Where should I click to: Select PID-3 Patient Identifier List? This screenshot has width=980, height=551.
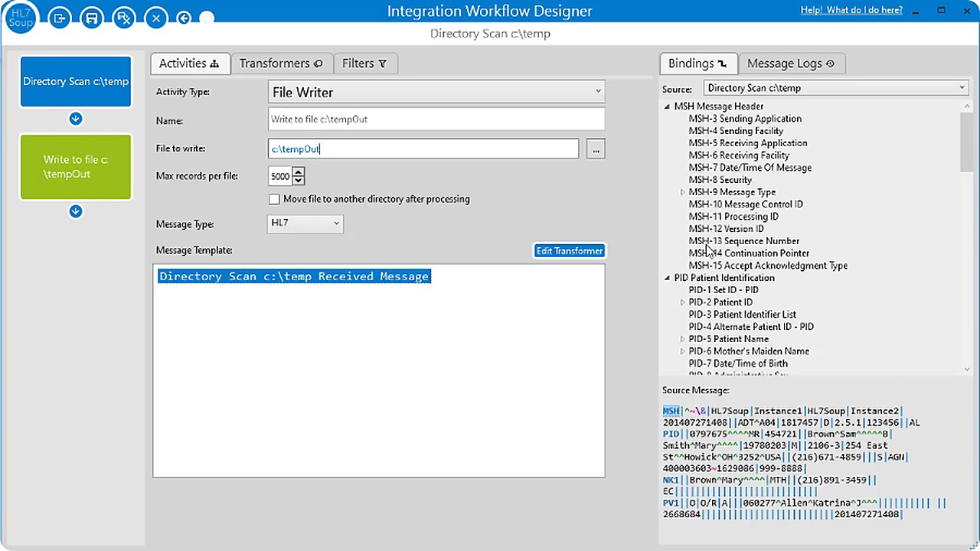click(742, 315)
